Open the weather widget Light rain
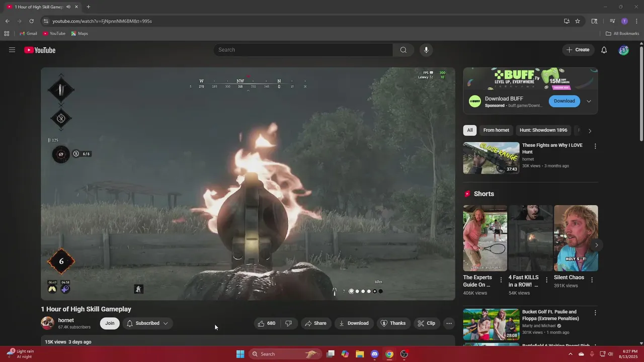The height and width of the screenshot is (362, 644). click(x=20, y=354)
